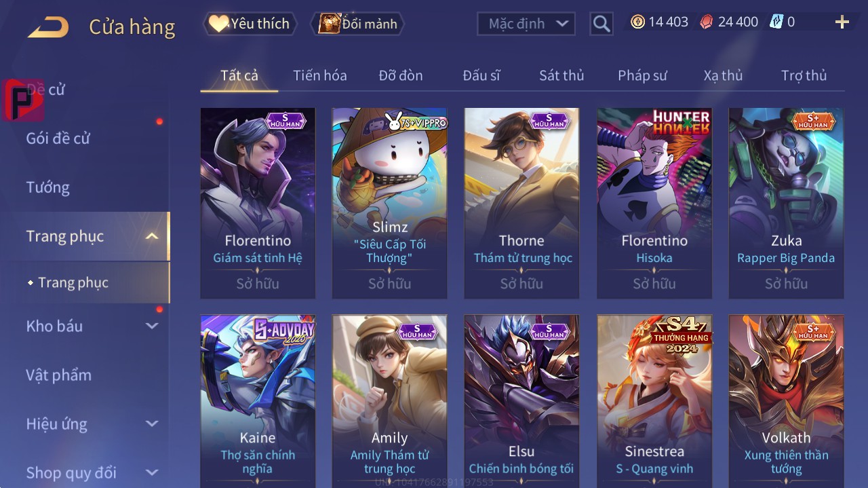This screenshot has width=868, height=488.
Task: Tap the red ruby currency icon
Action: [707, 22]
